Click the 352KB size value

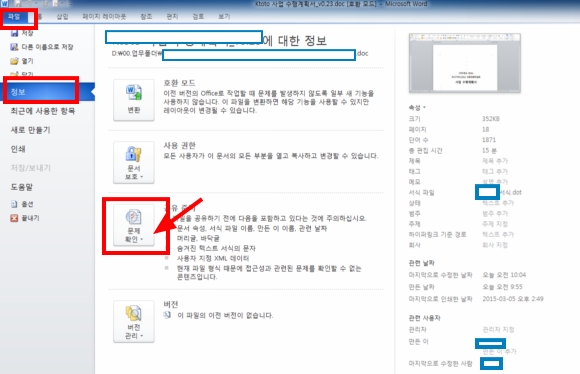point(490,119)
